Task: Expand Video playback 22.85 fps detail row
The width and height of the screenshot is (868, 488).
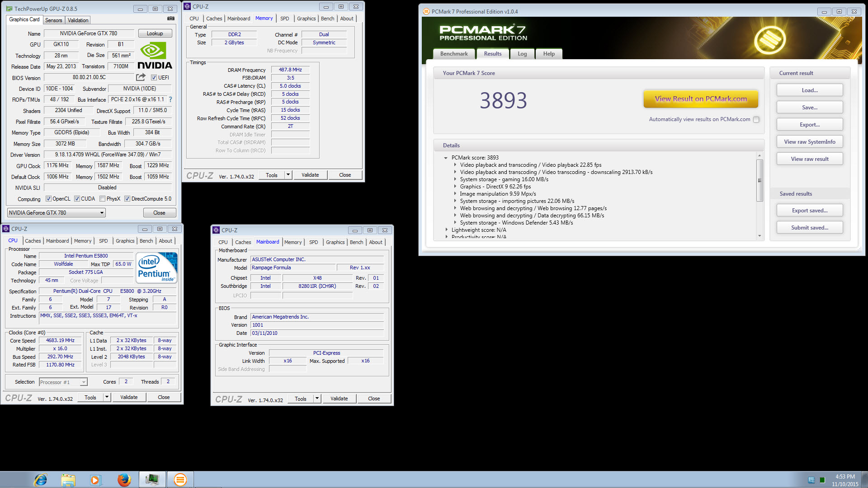Action: click(x=455, y=165)
